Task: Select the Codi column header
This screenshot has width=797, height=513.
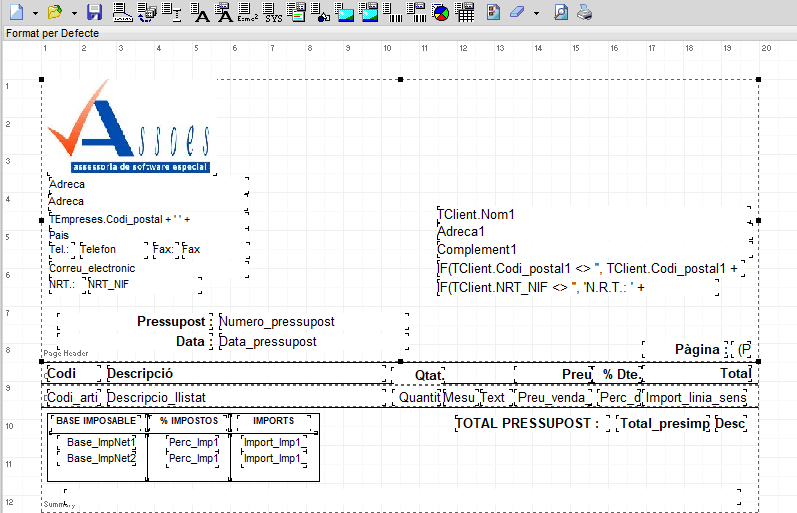Action: tap(74, 374)
